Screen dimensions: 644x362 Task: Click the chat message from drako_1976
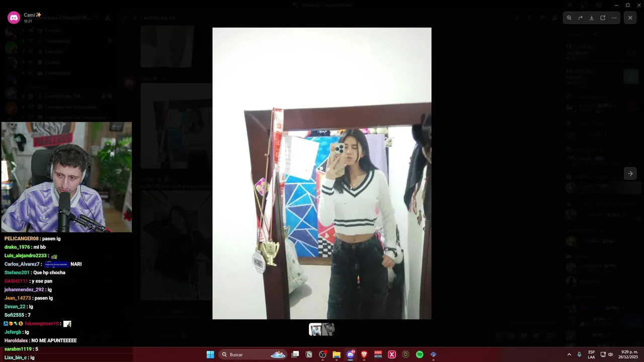click(x=25, y=247)
